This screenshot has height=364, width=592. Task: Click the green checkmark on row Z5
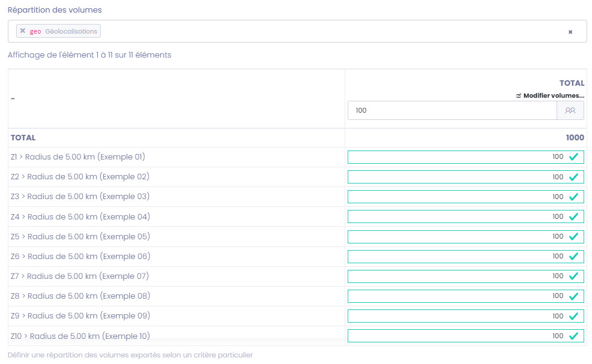pyautogui.click(x=573, y=236)
